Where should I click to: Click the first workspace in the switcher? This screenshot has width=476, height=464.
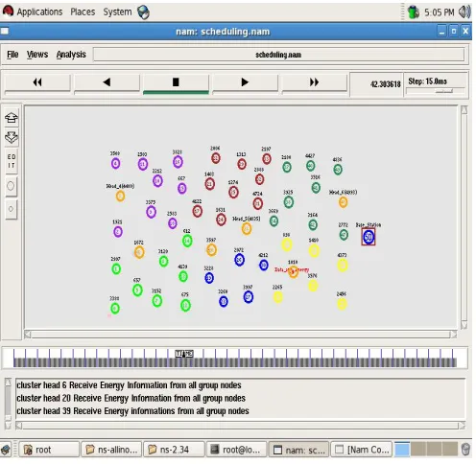click(402, 450)
